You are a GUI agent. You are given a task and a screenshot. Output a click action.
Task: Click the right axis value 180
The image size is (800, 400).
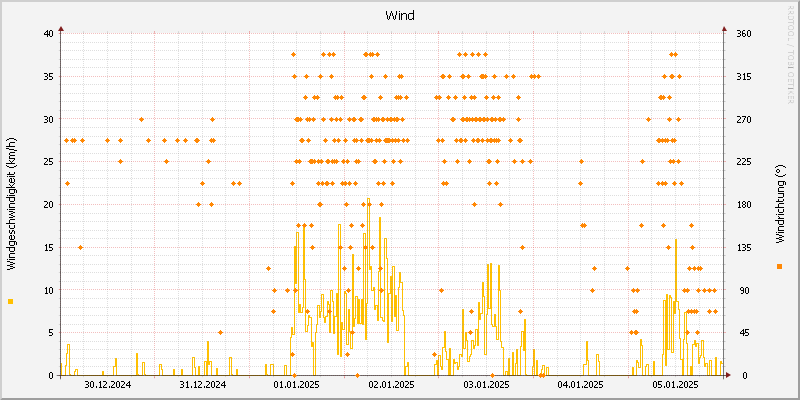pos(744,205)
